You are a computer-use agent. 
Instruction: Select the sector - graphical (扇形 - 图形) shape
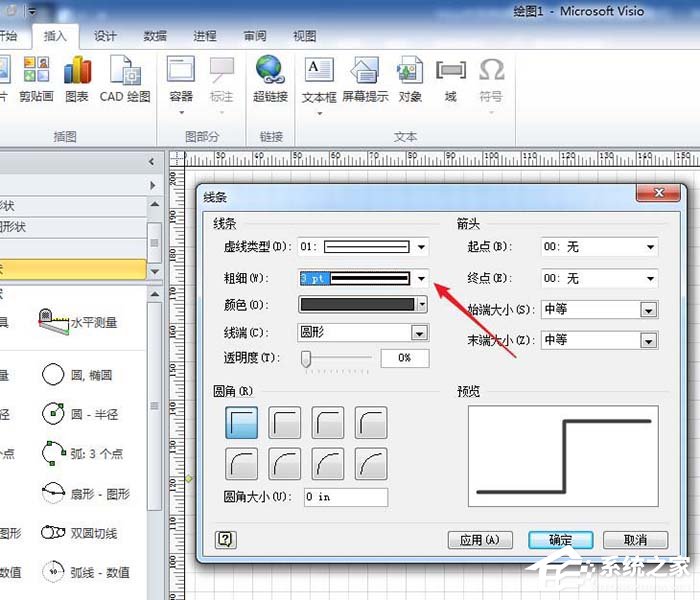(x=86, y=493)
